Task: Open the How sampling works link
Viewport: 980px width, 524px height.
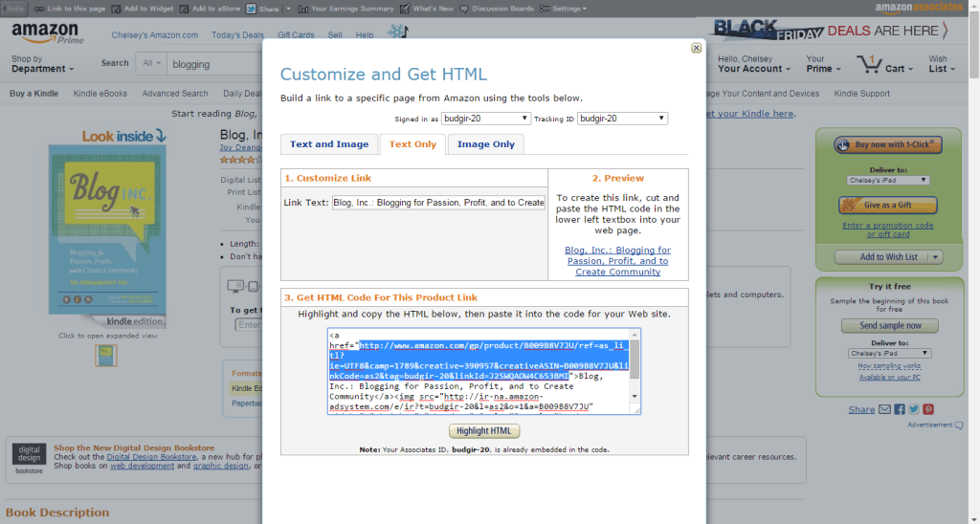Action: click(889, 366)
